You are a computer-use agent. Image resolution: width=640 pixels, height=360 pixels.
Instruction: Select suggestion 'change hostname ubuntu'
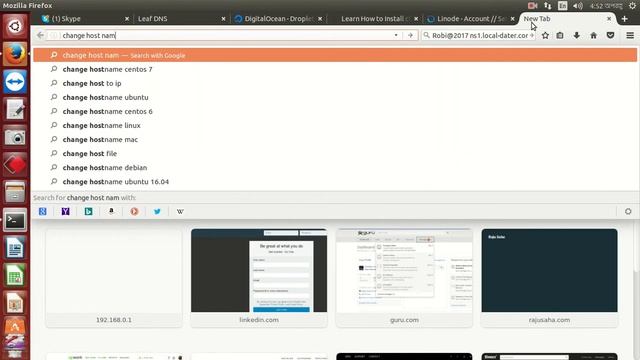pyautogui.click(x=335, y=97)
